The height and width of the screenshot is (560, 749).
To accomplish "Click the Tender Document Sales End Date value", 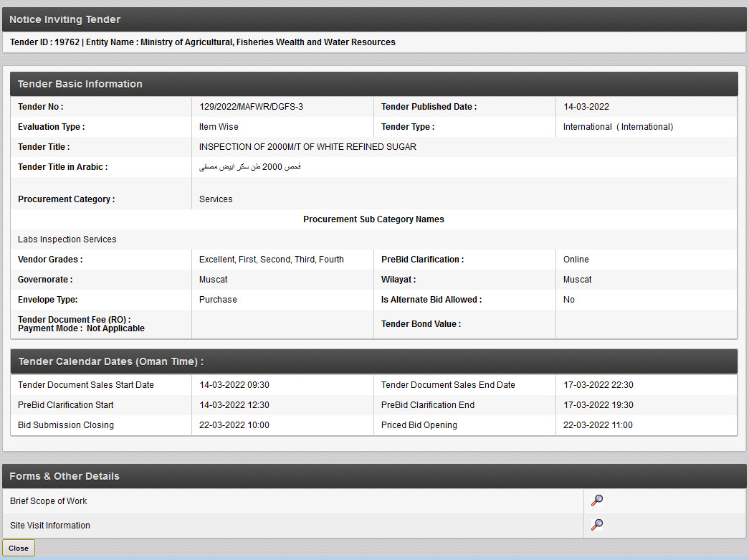I will (598, 385).
